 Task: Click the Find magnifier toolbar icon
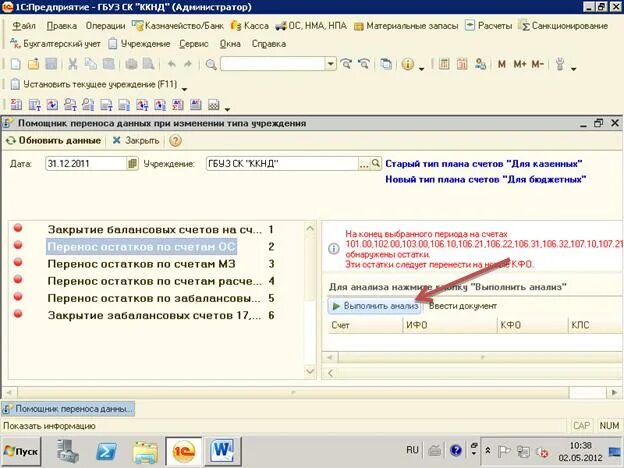click(x=211, y=64)
